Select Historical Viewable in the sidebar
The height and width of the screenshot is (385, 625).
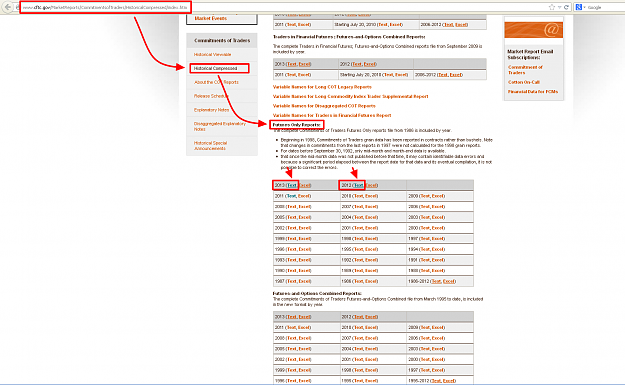click(x=212, y=55)
